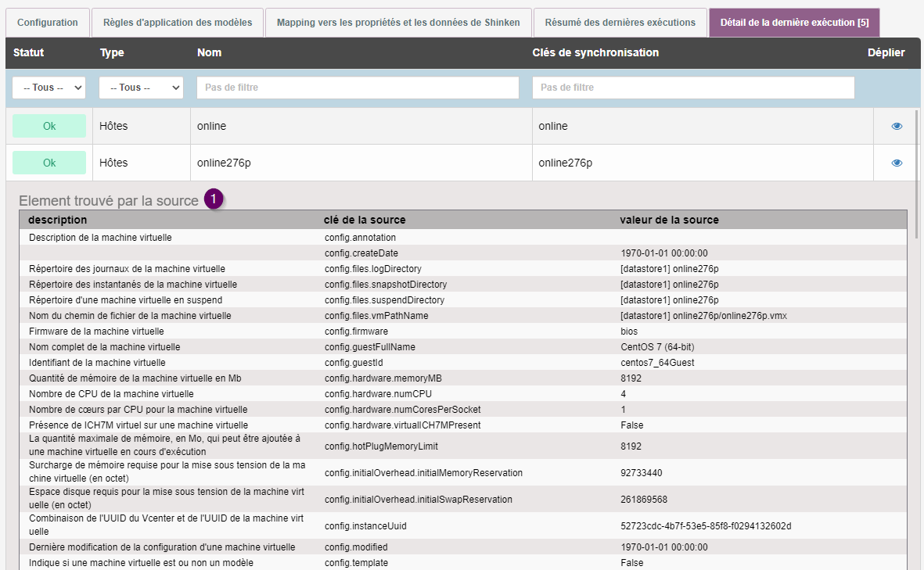The height and width of the screenshot is (570, 924).
Task: Open Règles d'application des modèles tab
Action: (x=178, y=23)
